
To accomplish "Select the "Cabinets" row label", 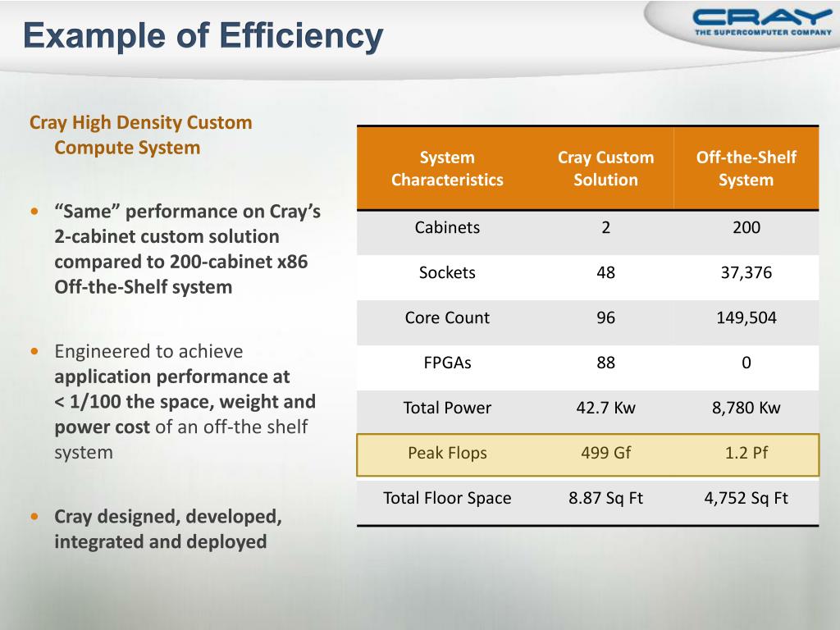I will point(447,227).
